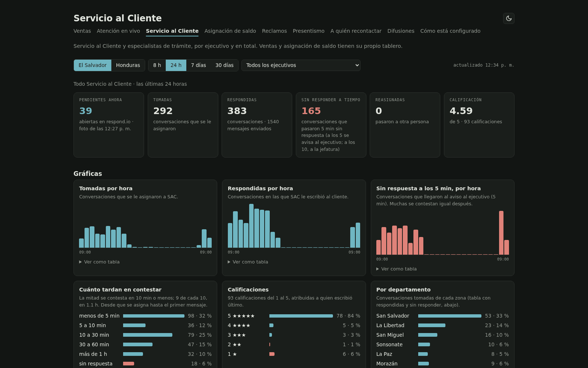The width and height of the screenshot is (588, 368).
Task: Switch country to Honduras
Action: (x=128, y=65)
